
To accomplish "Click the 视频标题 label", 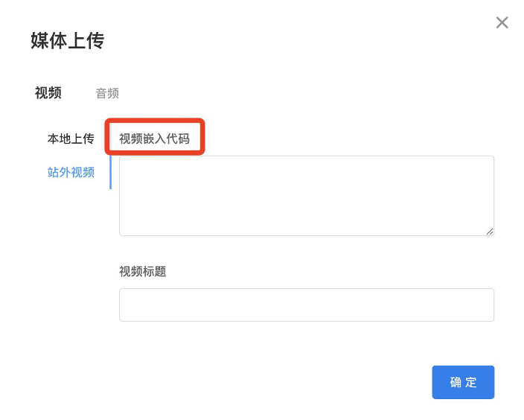I will point(142,272).
